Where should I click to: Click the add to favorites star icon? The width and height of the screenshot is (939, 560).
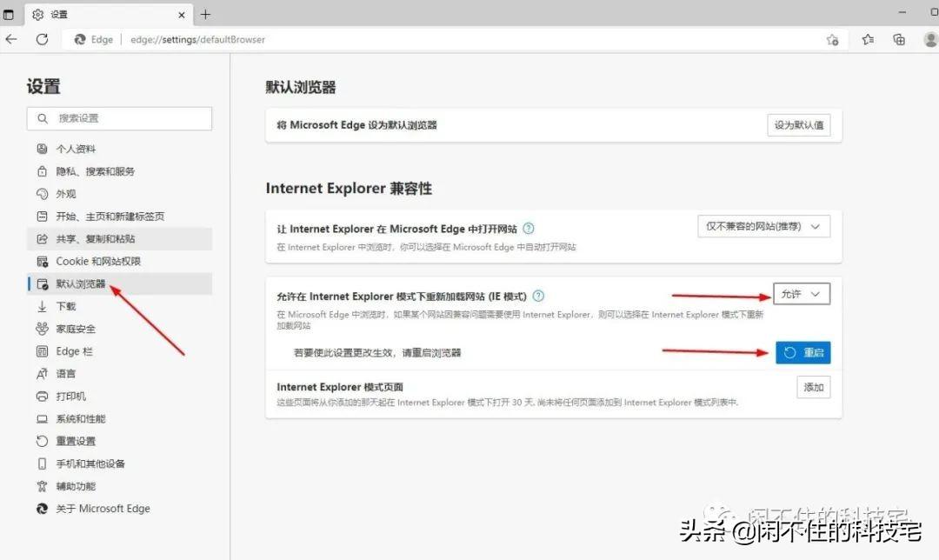832,39
